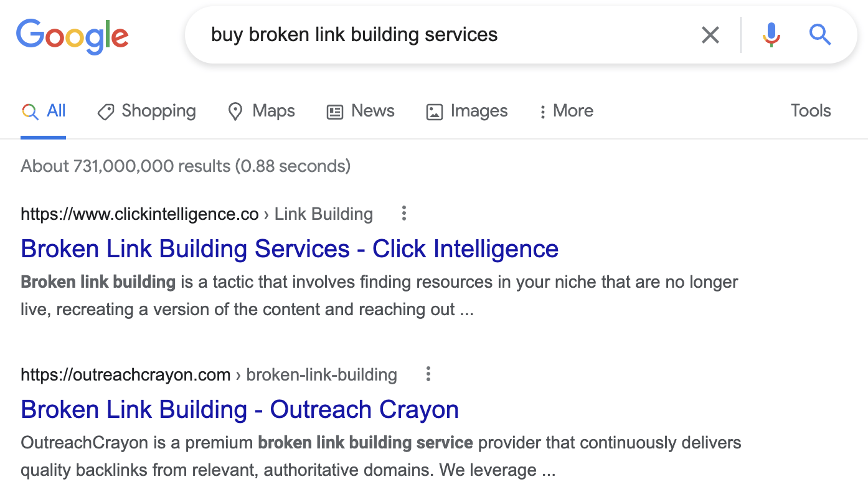Click the clickintelligence.co URL
The image size is (868, 502).
[x=139, y=214]
